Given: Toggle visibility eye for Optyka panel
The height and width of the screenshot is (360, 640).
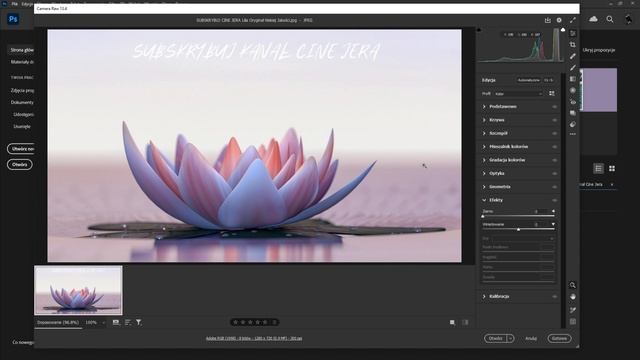Looking at the screenshot, I should pos(554,173).
